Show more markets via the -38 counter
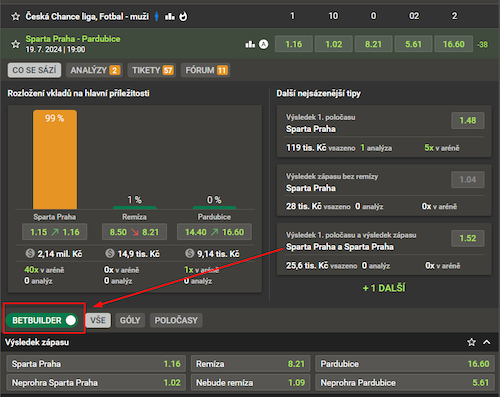 pyautogui.click(x=482, y=44)
